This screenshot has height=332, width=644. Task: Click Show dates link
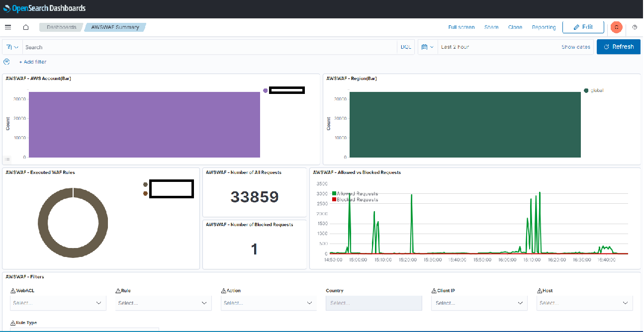[576, 47]
